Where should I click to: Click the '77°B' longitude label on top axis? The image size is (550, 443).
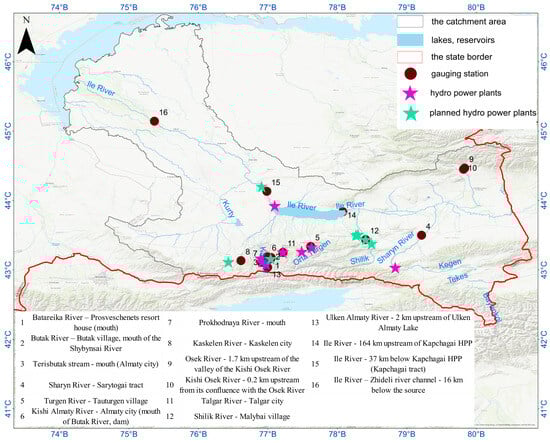pyautogui.click(x=268, y=6)
